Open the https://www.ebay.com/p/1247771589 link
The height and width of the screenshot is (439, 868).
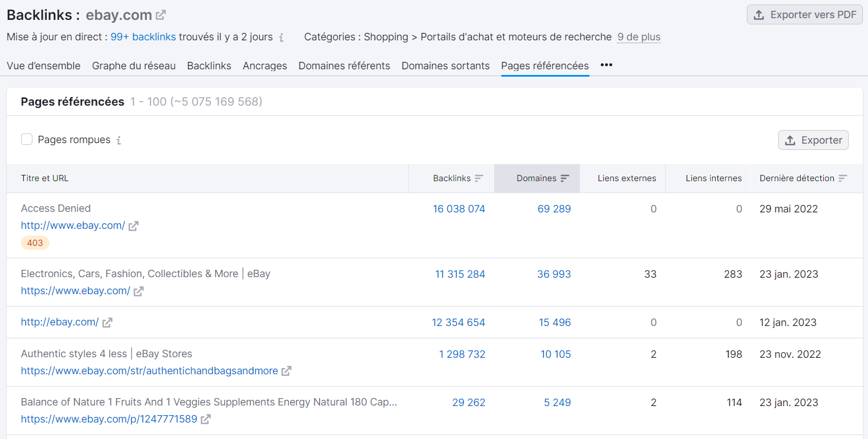[109, 419]
